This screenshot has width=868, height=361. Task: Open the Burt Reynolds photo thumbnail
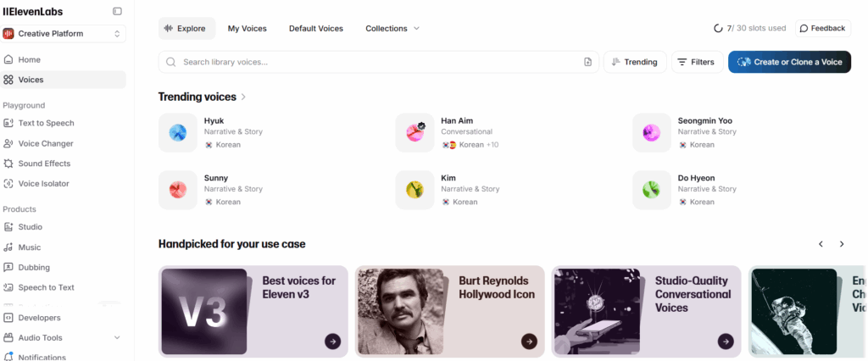tap(401, 312)
